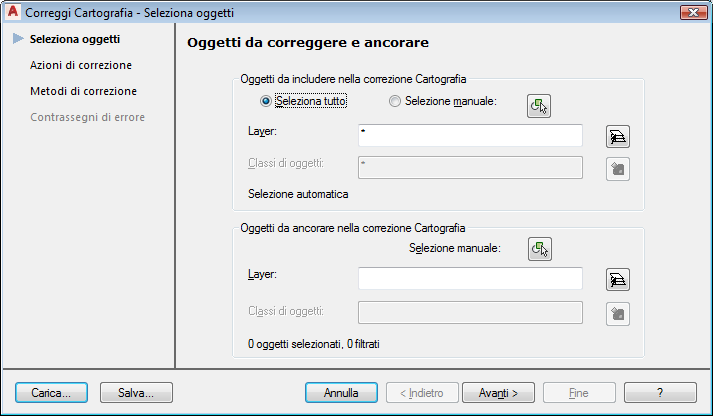713x416 pixels.
Task: Open layer picker for objects to include
Action: coord(618,136)
